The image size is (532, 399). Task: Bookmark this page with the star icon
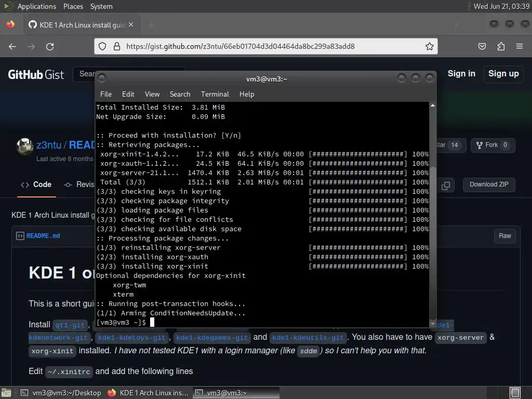430,46
